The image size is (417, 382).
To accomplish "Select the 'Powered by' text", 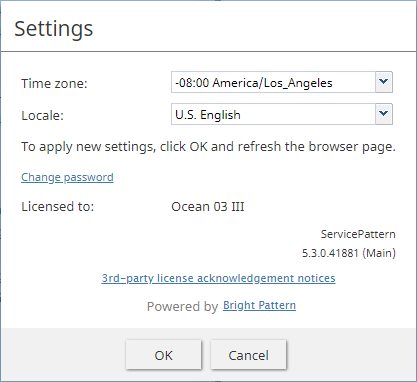I will 182,307.
